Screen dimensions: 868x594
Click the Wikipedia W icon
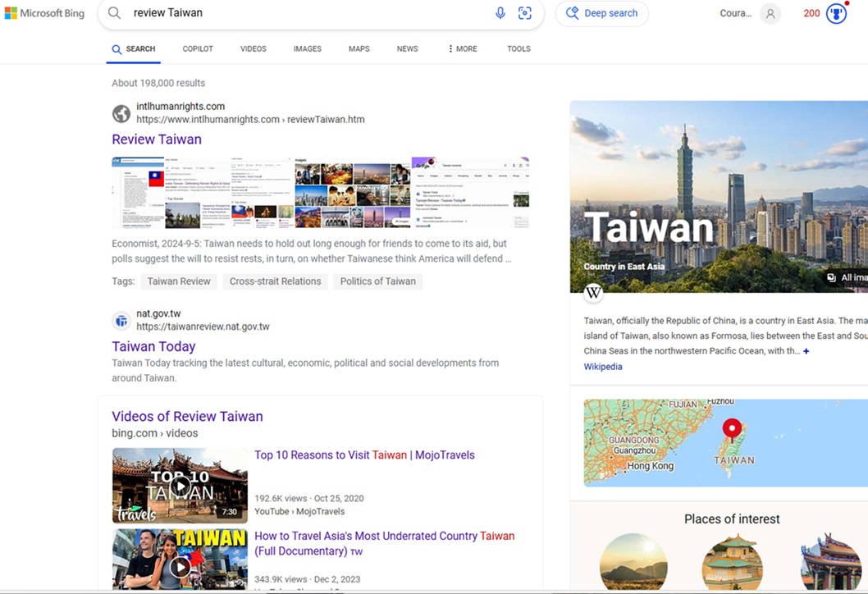point(593,293)
